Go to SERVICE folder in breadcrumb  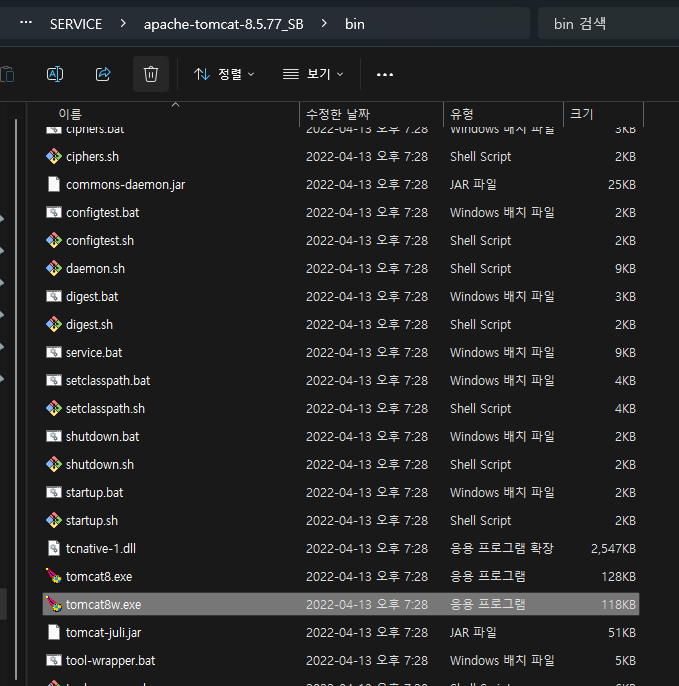coord(76,24)
